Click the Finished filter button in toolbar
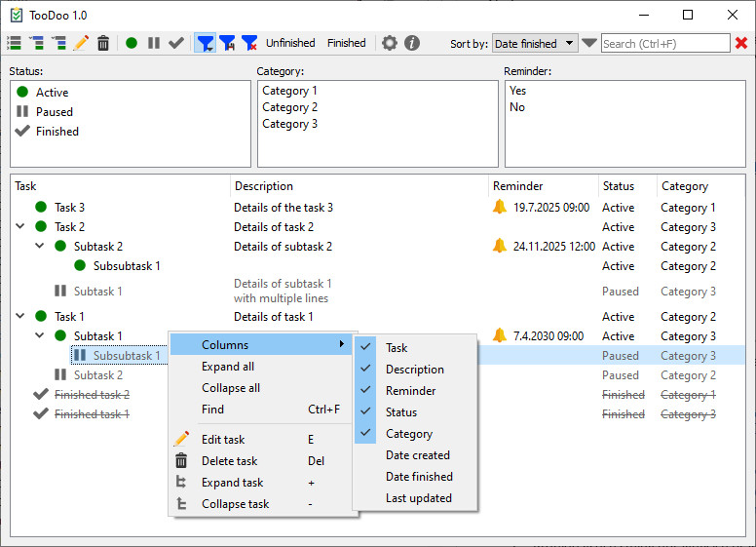 pos(347,43)
